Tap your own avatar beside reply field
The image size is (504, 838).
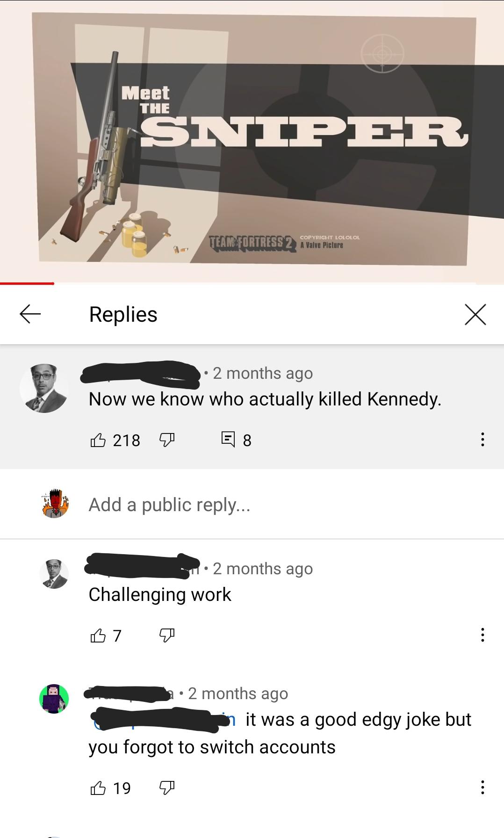pos(55,504)
